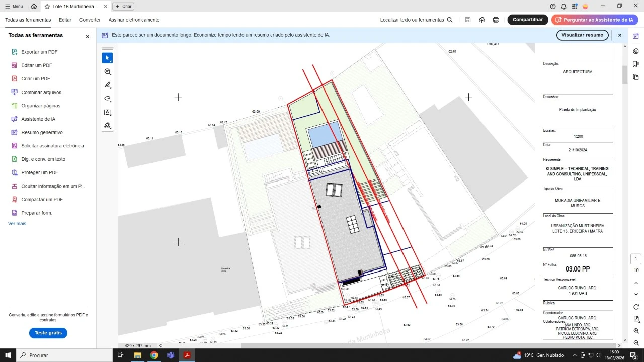Screen dimensions: 644x362
Task: Expand tool list with Ver mais
Action: [x=17, y=223]
